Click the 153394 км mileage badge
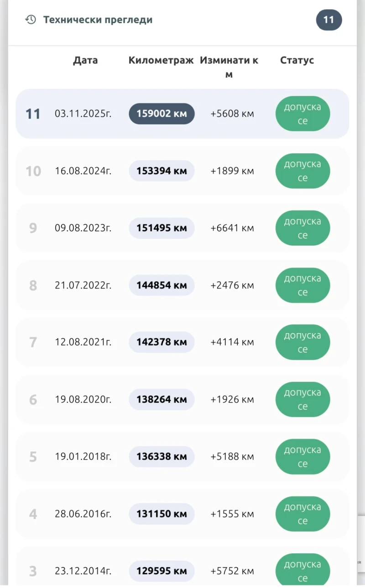Image resolution: width=365 pixels, height=588 pixels. 162,171
